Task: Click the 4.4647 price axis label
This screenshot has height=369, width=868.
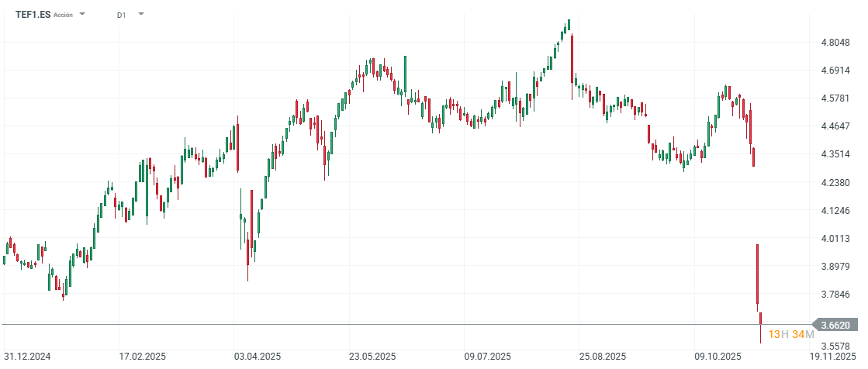Action: coord(835,126)
